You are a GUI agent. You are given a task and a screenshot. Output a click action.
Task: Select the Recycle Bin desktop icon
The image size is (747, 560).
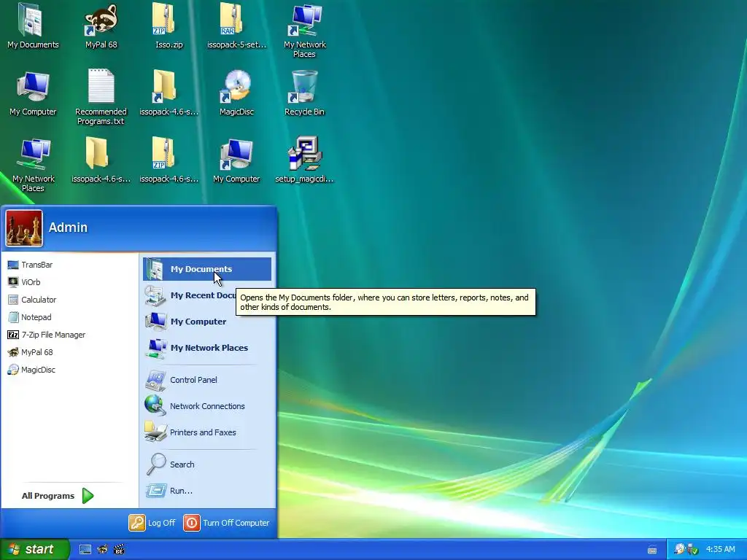(304, 93)
